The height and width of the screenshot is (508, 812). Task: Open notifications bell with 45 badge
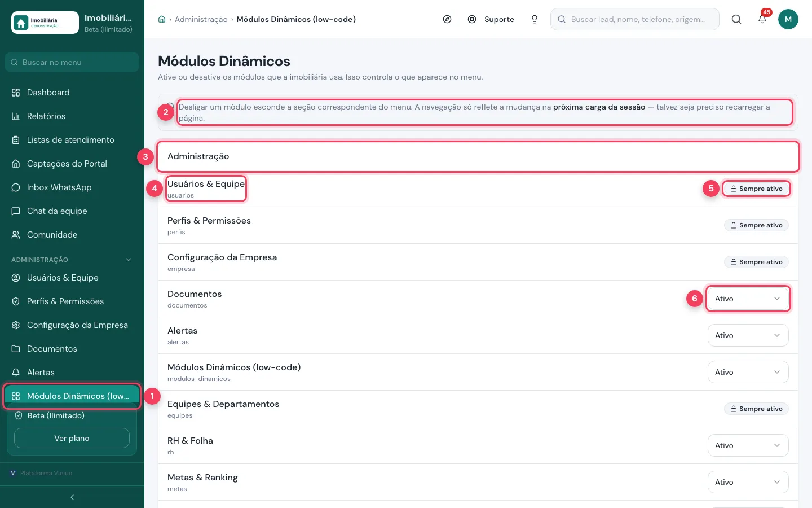pos(762,19)
